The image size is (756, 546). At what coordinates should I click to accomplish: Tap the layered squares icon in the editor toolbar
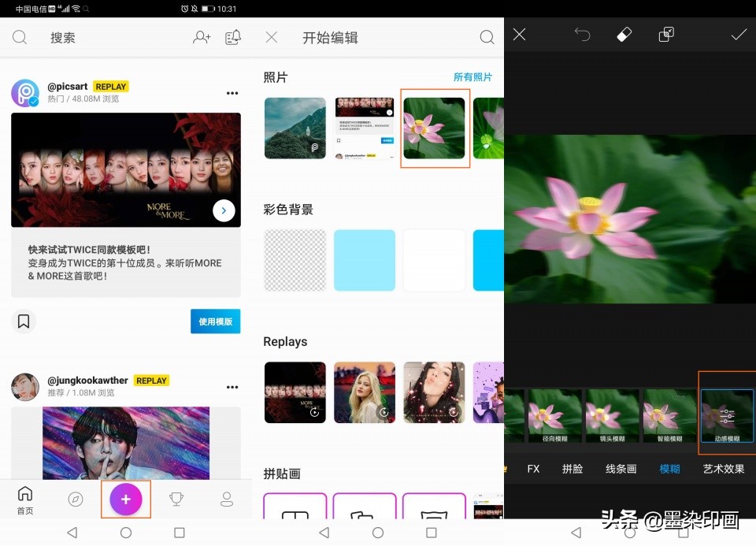(666, 34)
